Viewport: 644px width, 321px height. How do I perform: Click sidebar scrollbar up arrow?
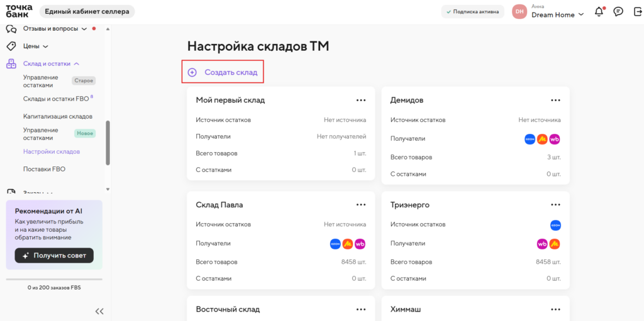[108, 29]
